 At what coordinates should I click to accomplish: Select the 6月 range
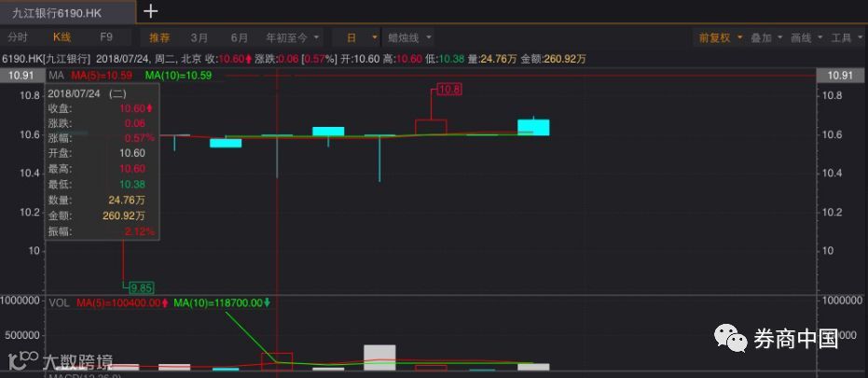(239, 37)
